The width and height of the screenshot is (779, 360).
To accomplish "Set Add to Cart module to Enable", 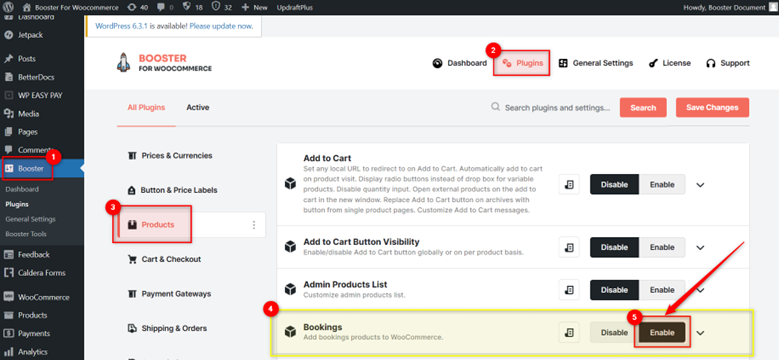I will (x=662, y=184).
